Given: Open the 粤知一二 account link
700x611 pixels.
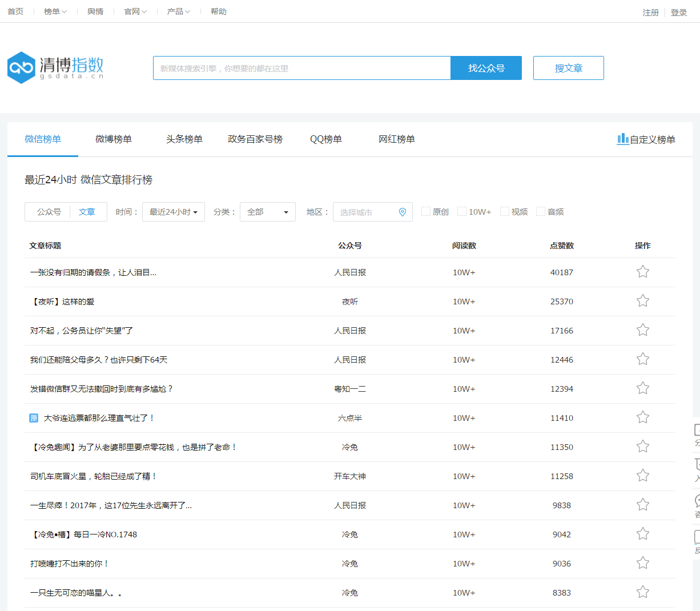Looking at the screenshot, I should pyautogui.click(x=350, y=389).
